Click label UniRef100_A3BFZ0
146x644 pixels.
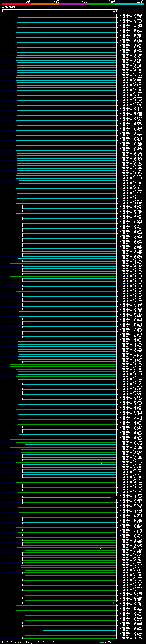[131, 75]
